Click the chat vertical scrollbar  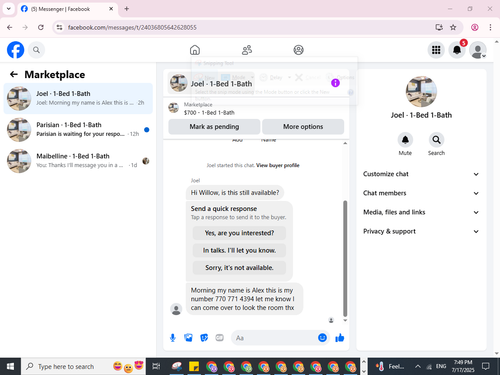345,258
